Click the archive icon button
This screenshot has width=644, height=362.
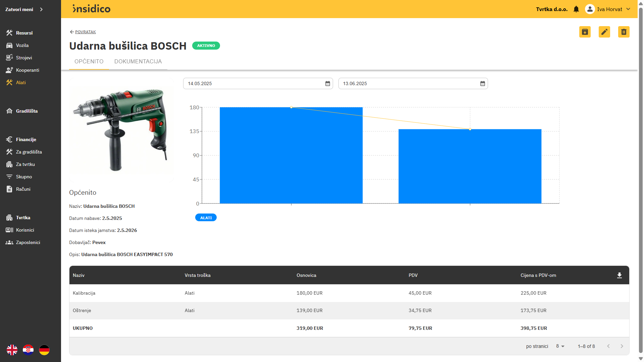point(585,32)
